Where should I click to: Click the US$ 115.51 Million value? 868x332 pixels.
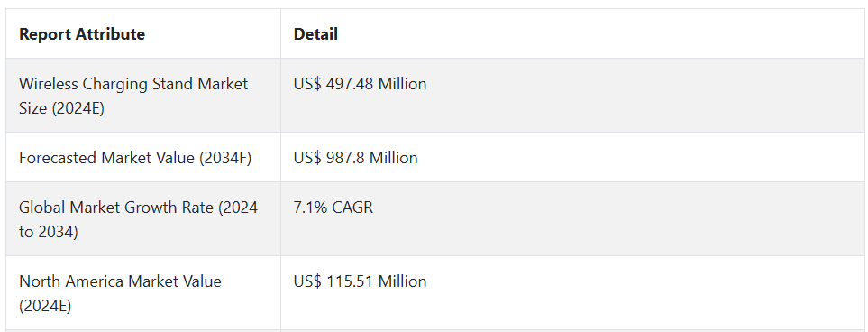point(360,281)
